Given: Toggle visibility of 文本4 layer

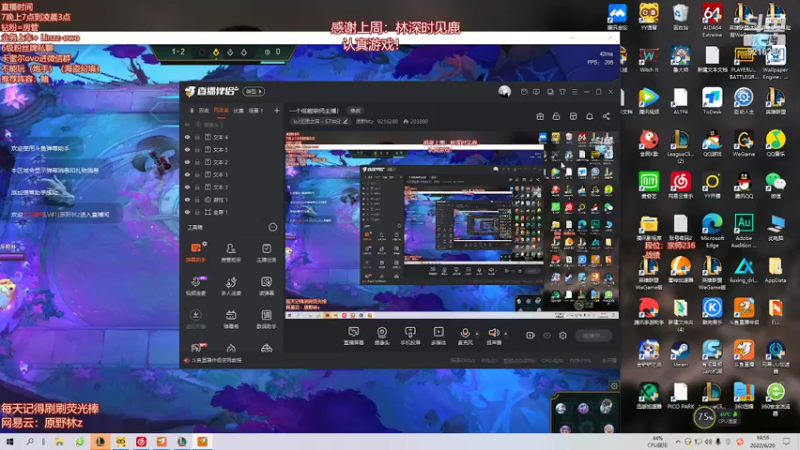Looking at the screenshot, I should pyautogui.click(x=187, y=137).
